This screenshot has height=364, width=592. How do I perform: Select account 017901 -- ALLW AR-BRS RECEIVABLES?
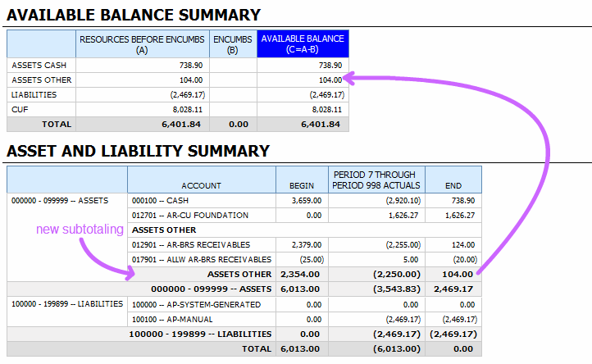[201, 259]
